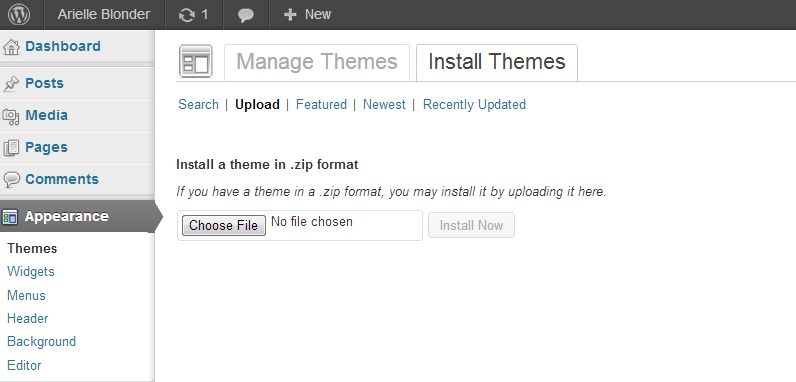Screen dimensions: 796x382
Task: Click the updates refresh icon
Action: 187,15
